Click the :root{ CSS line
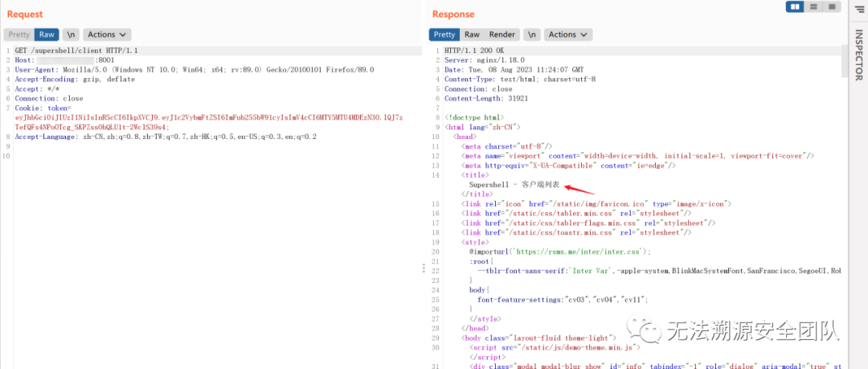 pyautogui.click(x=481, y=261)
